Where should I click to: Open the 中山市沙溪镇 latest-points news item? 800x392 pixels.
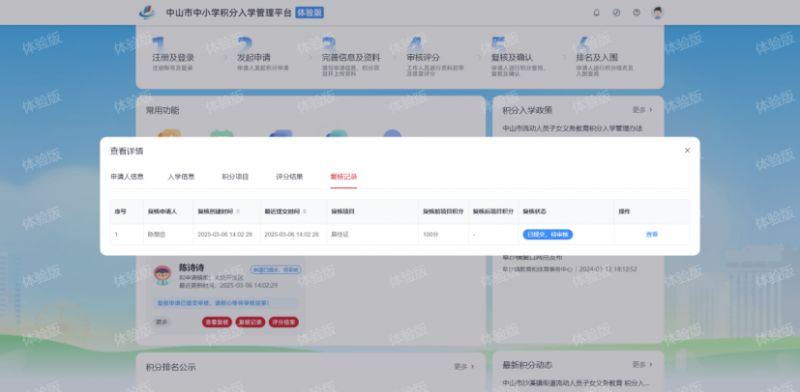[x=576, y=382]
